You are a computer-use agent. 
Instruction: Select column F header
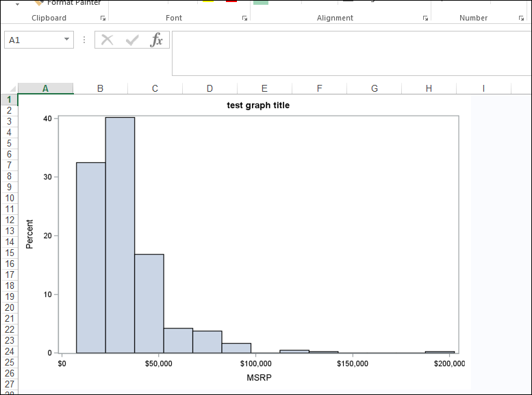click(319, 88)
